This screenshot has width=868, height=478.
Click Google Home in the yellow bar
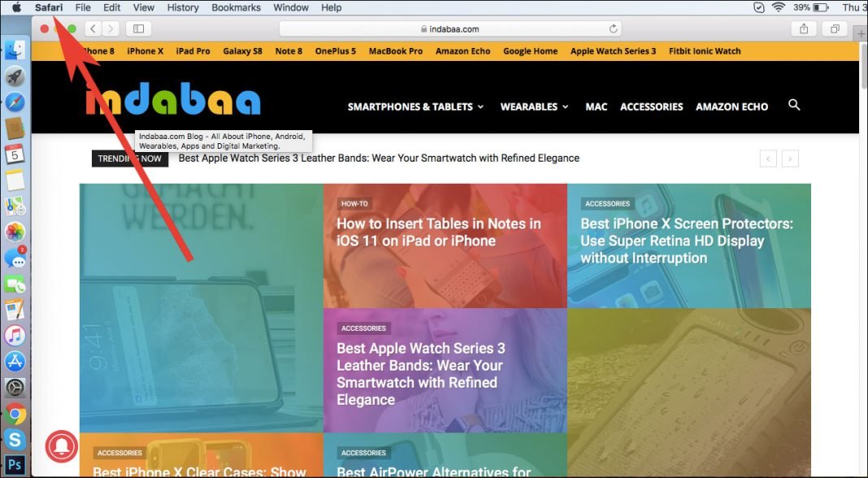point(531,51)
